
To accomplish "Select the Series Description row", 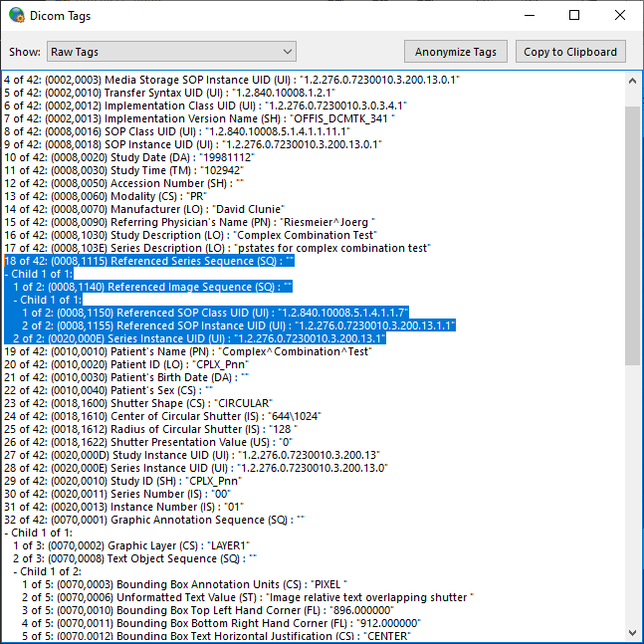I will pos(217,248).
